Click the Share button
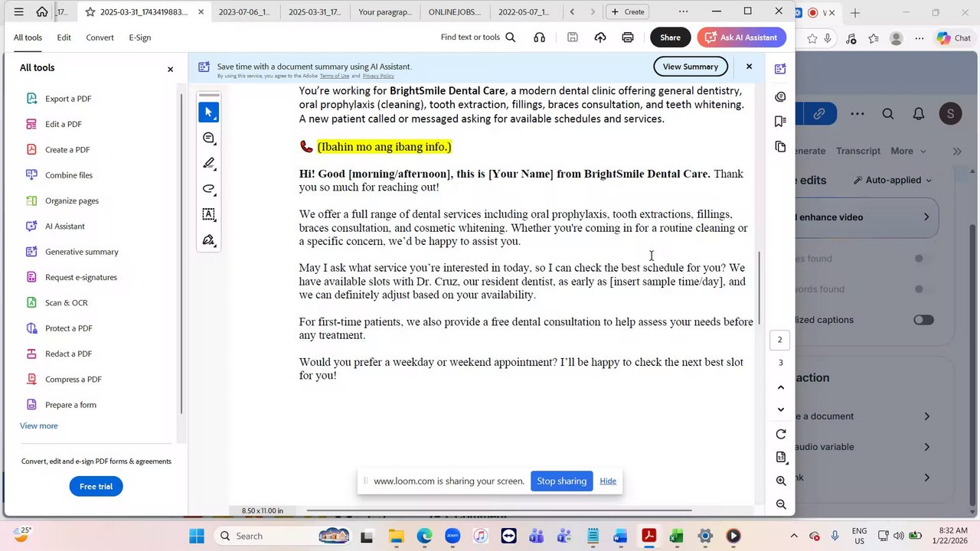The image size is (980, 551). [670, 37]
